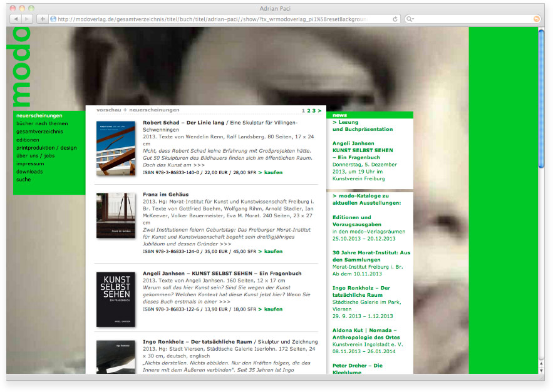Expand Robert Schad description via >>> link
This screenshot has width=553, height=392.
point(199,165)
